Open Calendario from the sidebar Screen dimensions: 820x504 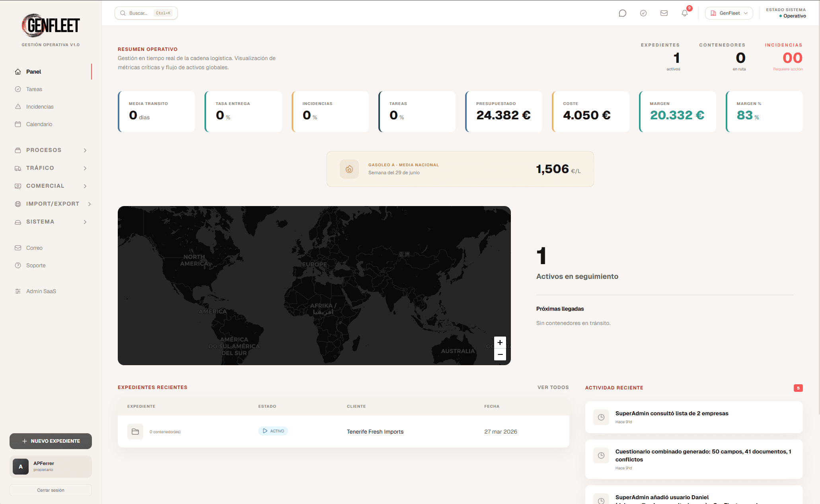[x=51, y=124]
